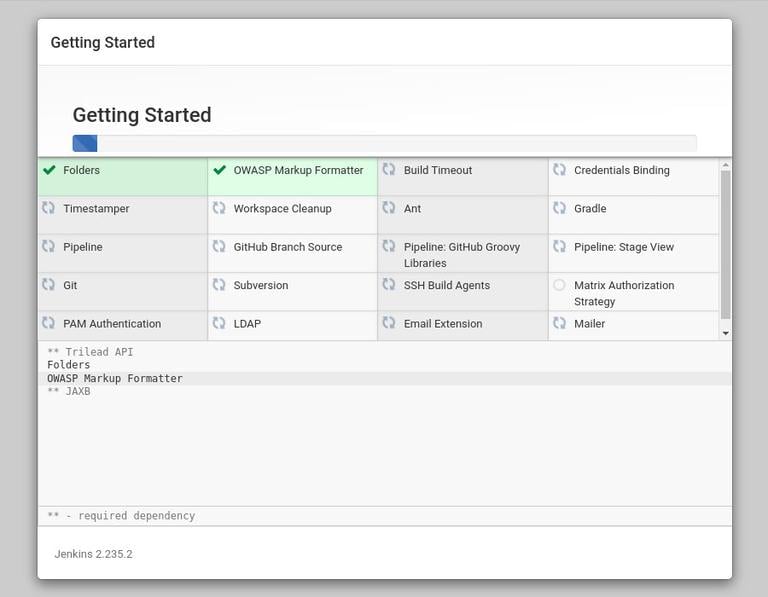The width and height of the screenshot is (768, 597).
Task: Click the loading icon beside Timestamper
Action: click(48, 208)
